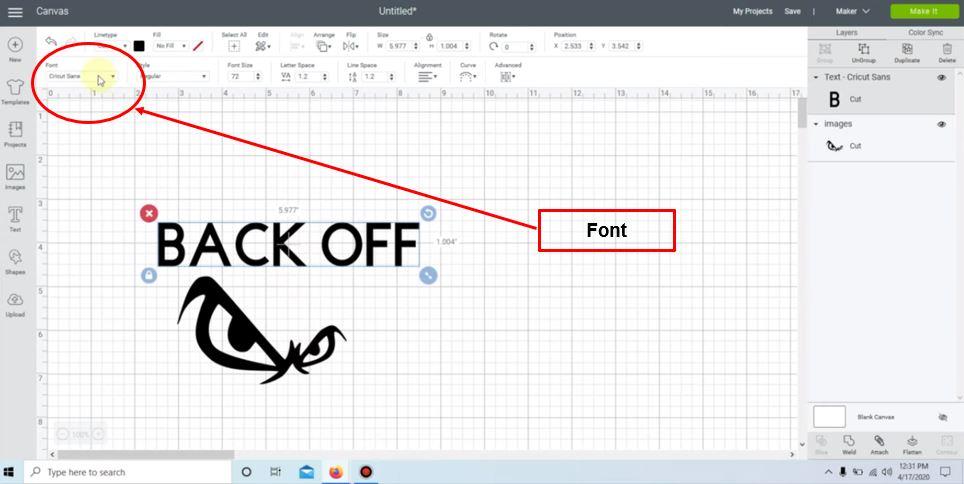The width and height of the screenshot is (964, 484).
Task: Hide the images layer
Action: (x=941, y=124)
